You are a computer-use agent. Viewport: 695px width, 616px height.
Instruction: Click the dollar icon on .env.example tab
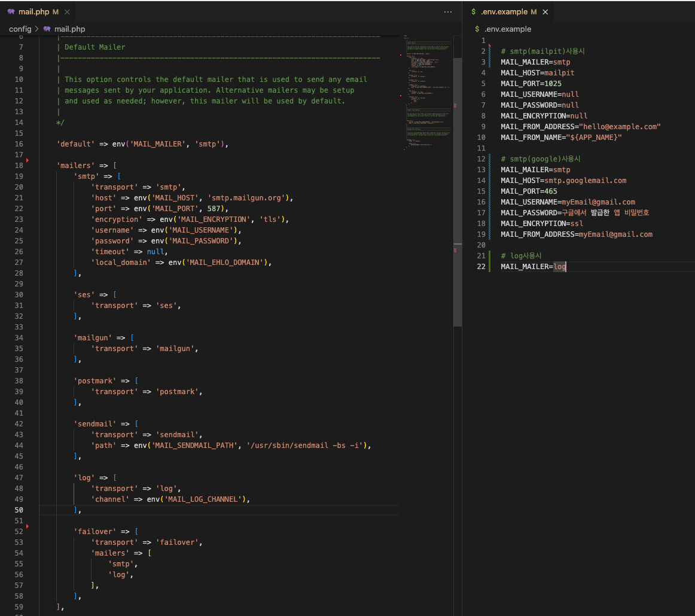pos(473,12)
